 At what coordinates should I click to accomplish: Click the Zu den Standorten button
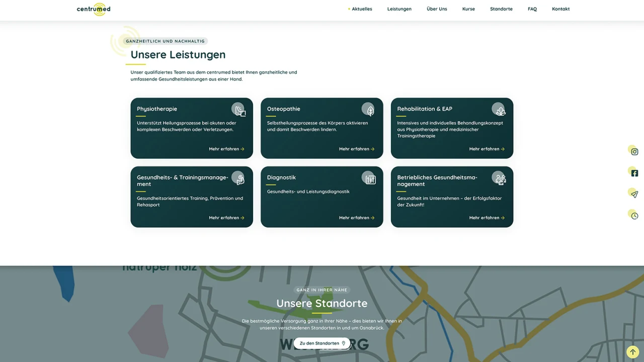(322, 343)
